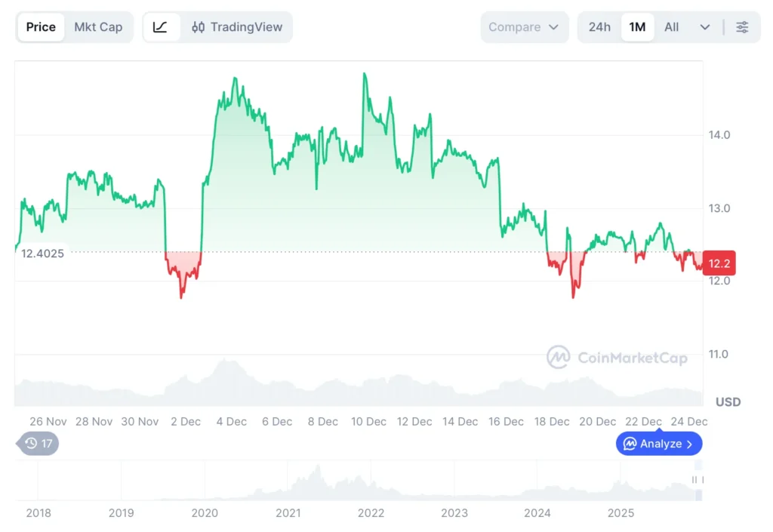The width and height of the screenshot is (773, 532).
Task: Expand more time range options chevron
Action: coord(705,27)
